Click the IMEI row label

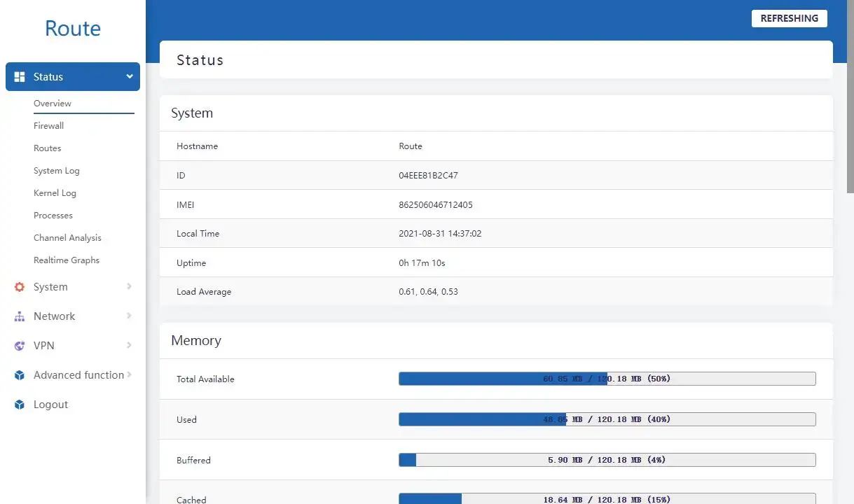(x=185, y=205)
